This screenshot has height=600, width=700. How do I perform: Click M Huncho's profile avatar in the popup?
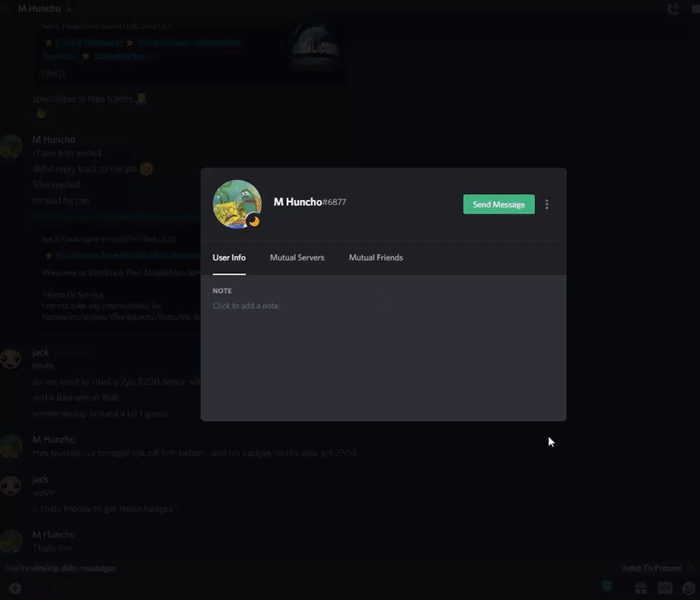(237, 204)
